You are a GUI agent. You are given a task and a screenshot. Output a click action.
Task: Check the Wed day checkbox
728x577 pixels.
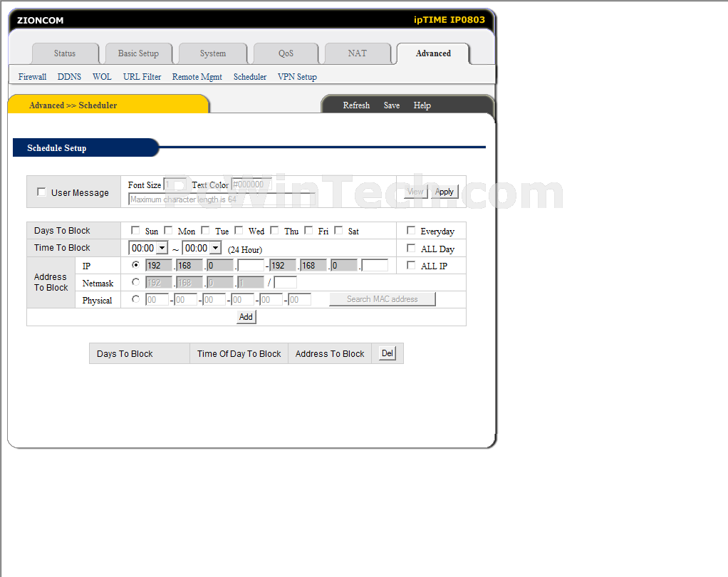point(239,230)
